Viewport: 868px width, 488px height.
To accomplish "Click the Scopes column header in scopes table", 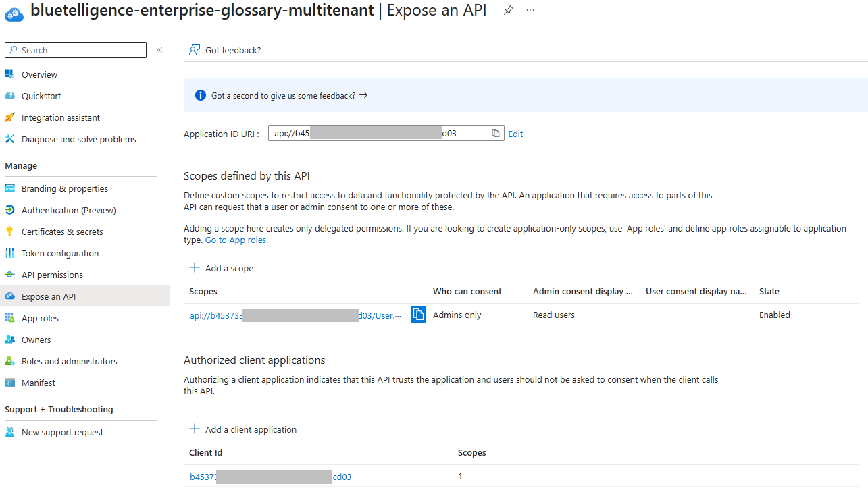I will tap(203, 292).
